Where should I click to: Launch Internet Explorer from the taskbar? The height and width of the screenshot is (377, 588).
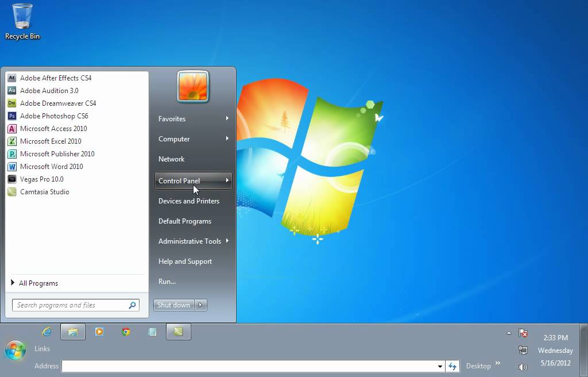[x=47, y=332]
